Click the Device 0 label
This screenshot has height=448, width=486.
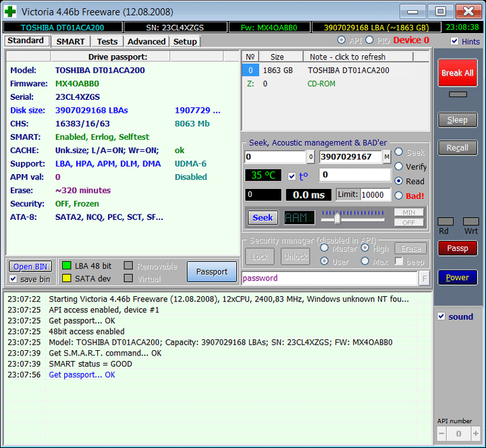pos(411,40)
